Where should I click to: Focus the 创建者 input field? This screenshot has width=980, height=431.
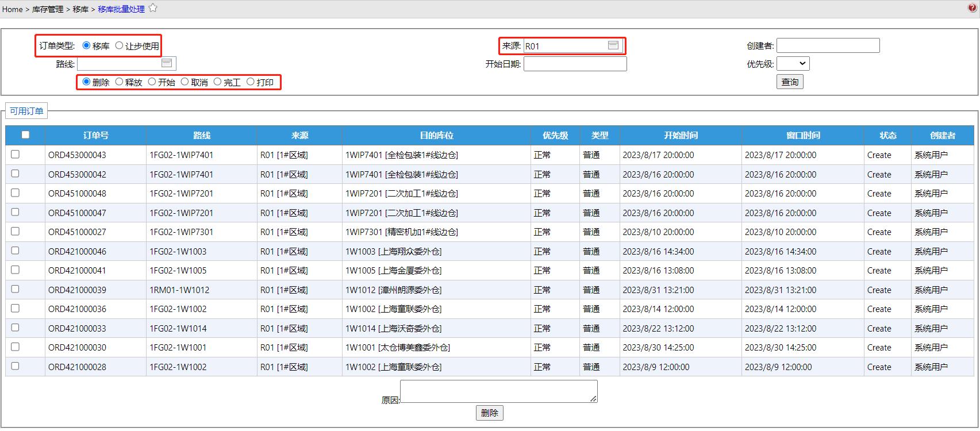click(x=828, y=45)
